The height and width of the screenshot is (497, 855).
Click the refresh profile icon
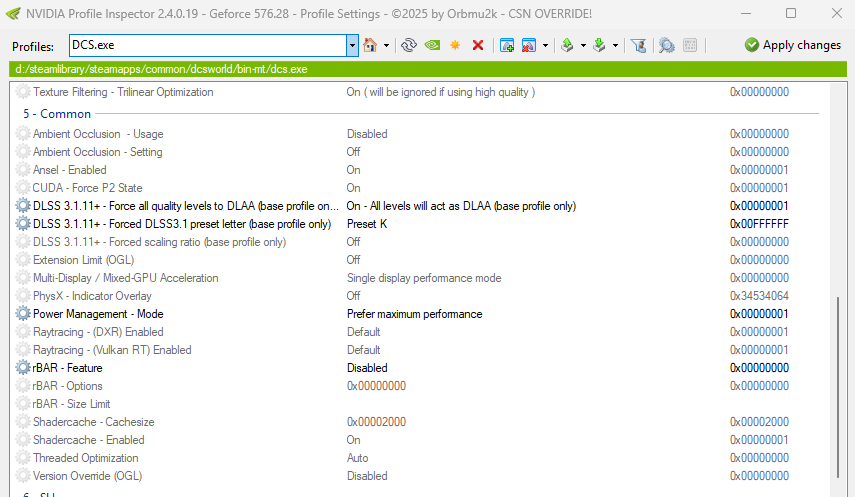(408, 45)
